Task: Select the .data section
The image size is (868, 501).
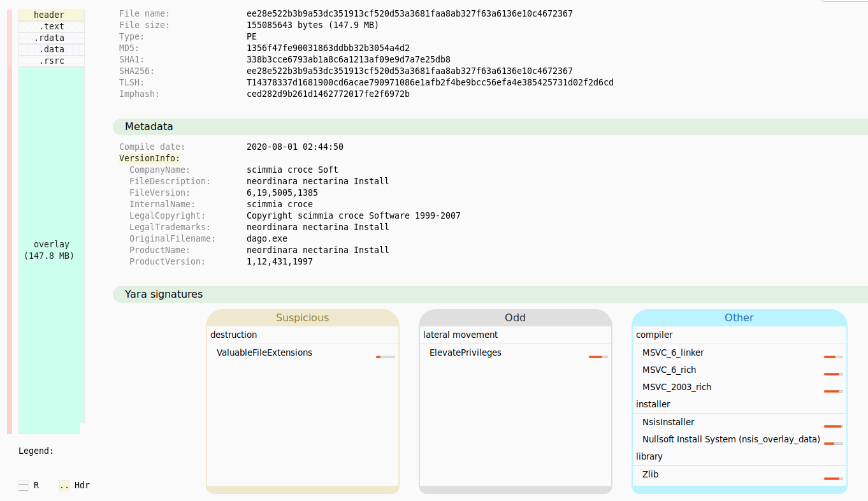Action: [51, 48]
